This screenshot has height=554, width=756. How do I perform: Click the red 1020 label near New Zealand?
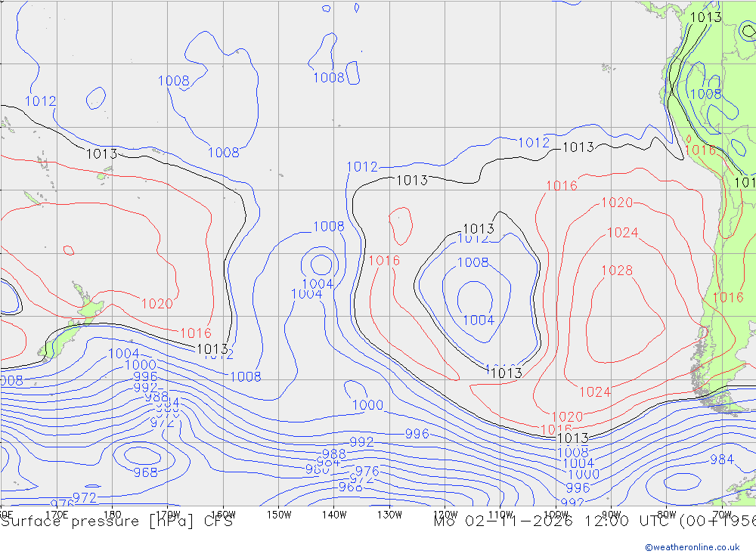pos(156,304)
